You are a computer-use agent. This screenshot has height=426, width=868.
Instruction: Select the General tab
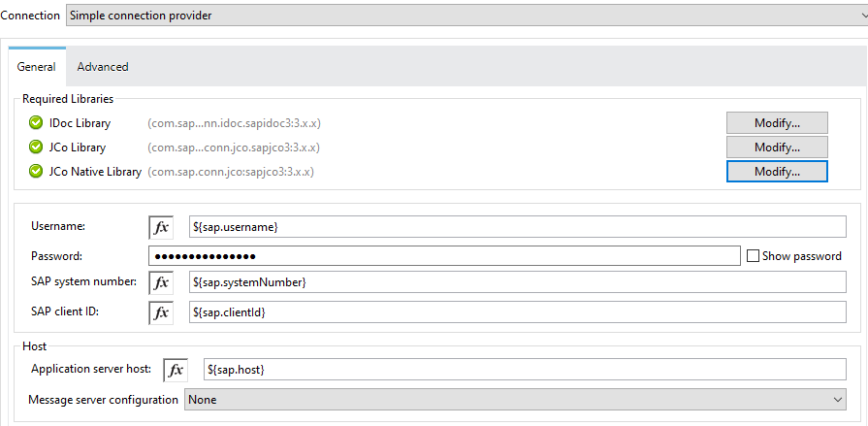coord(36,67)
